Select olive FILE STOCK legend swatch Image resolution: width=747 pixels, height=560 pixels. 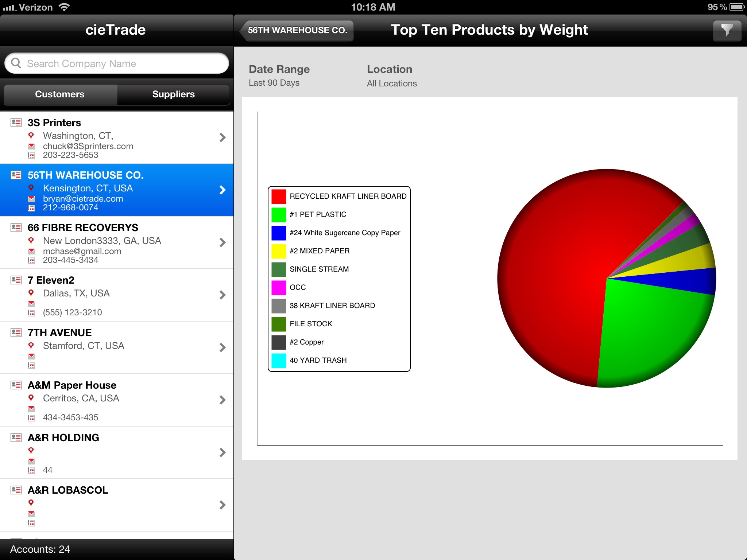coord(279,324)
